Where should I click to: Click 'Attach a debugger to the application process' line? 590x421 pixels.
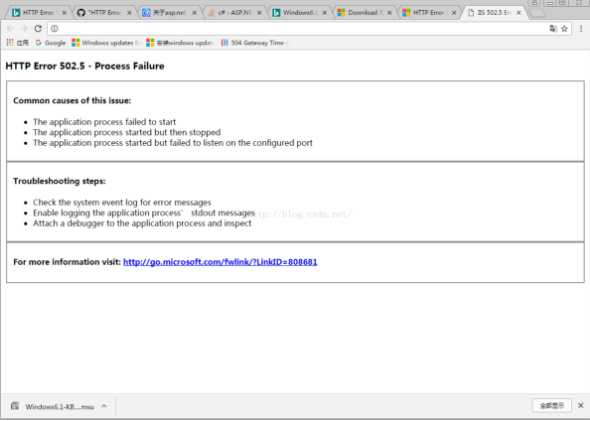click(142, 223)
